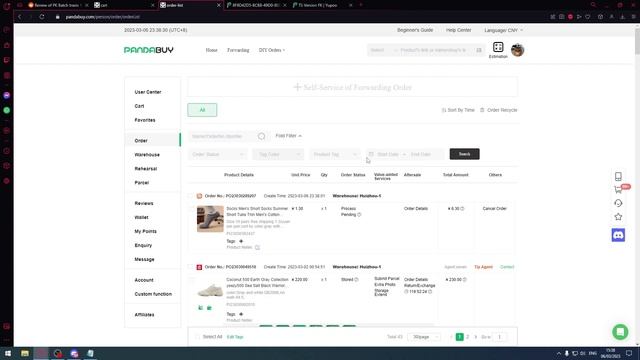Open Cart in the sidebar menu
Image resolution: width=640 pixels, height=360 pixels.
click(x=139, y=106)
